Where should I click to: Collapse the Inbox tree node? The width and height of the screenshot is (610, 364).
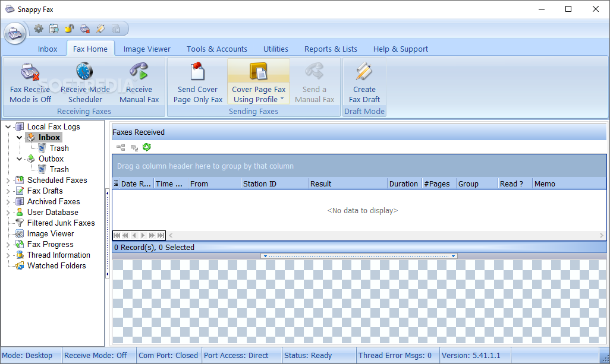pyautogui.click(x=19, y=138)
